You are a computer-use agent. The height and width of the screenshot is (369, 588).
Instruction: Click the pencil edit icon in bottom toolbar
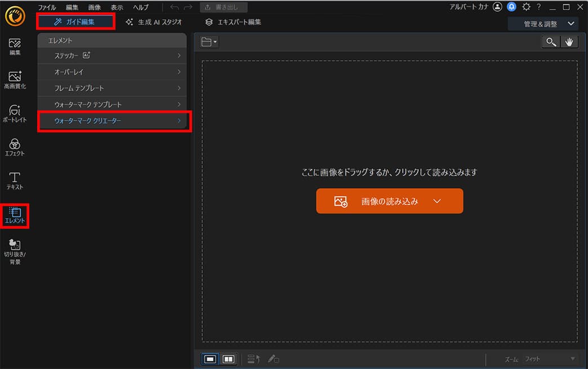tap(273, 359)
